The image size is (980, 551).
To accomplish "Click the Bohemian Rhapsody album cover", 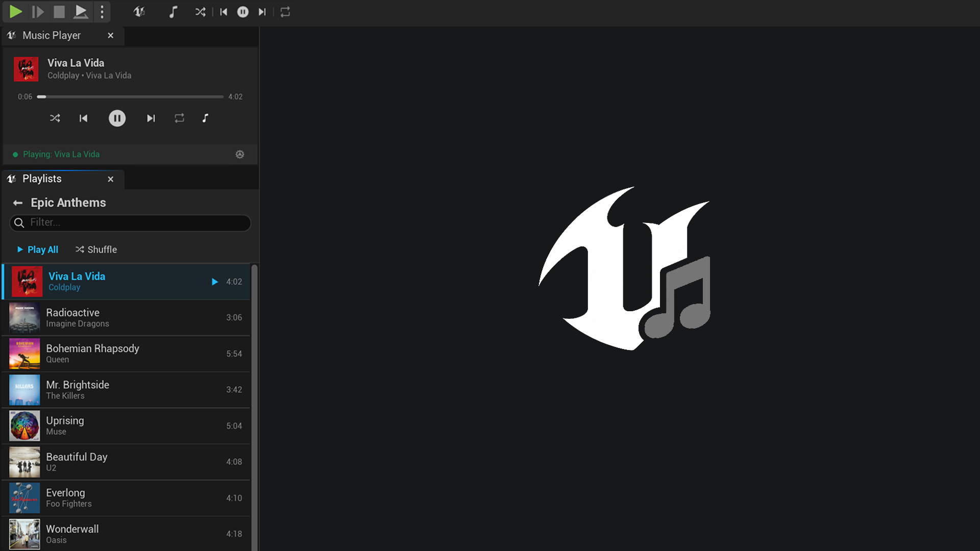I will (24, 354).
